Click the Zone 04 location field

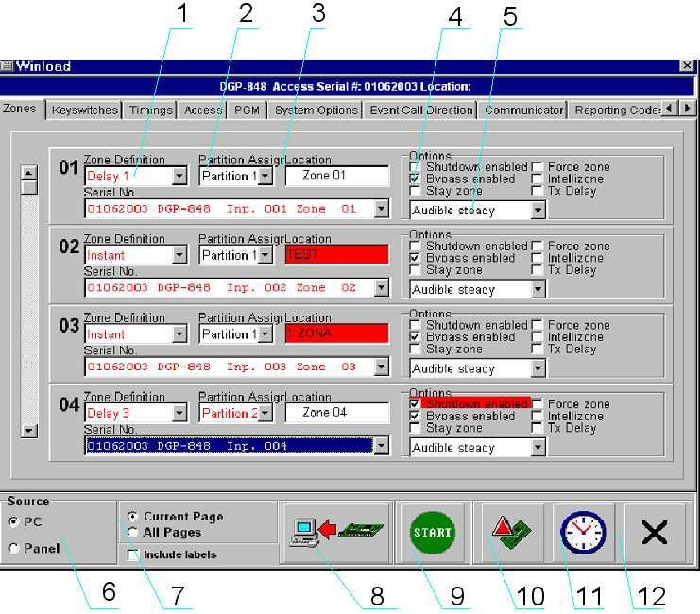[337, 412]
